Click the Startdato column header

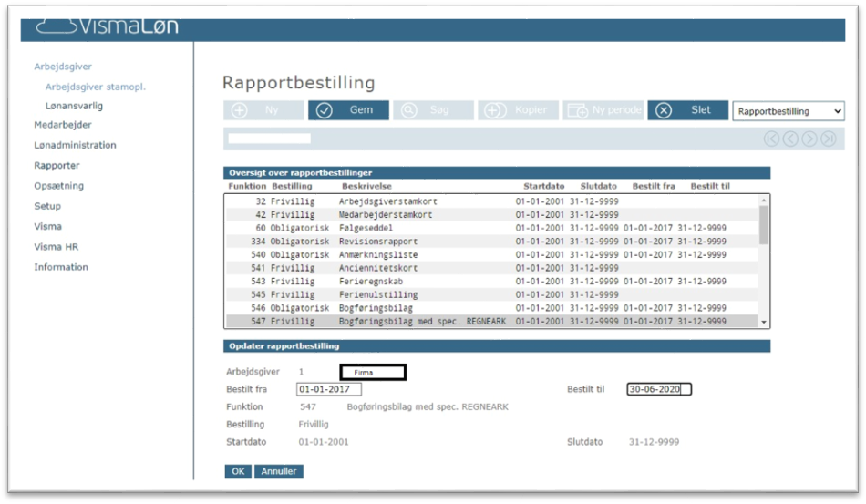pyautogui.click(x=543, y=186)
